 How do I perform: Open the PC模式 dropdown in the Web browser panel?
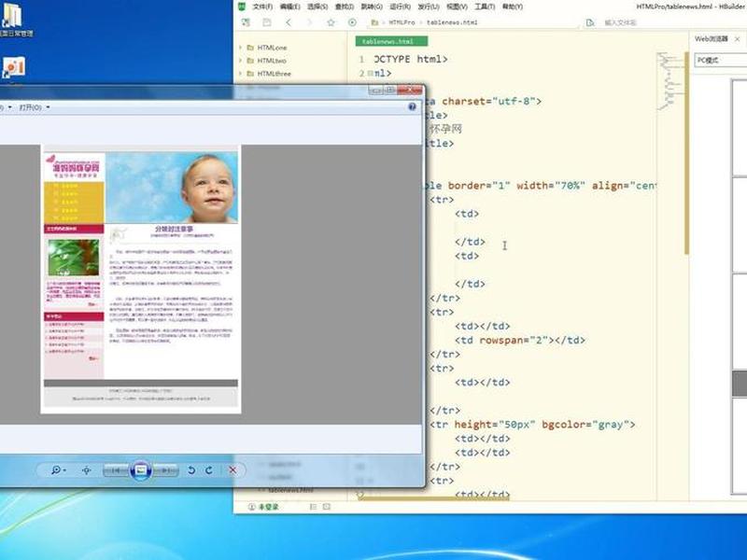[720, 60]
